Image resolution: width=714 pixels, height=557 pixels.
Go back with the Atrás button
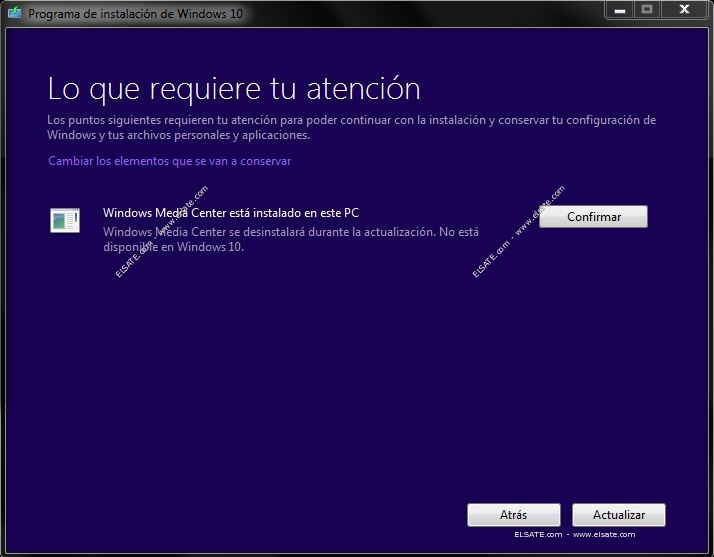[514, 515]
